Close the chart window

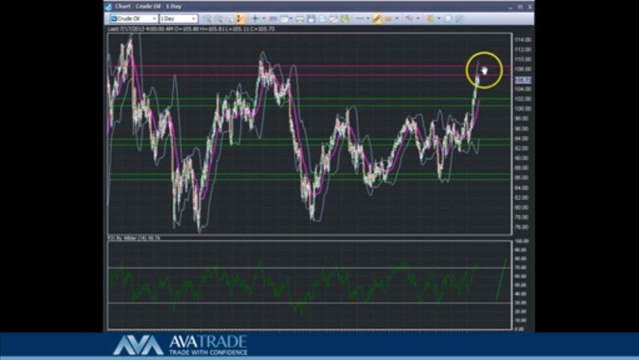(x=530, y=7)
